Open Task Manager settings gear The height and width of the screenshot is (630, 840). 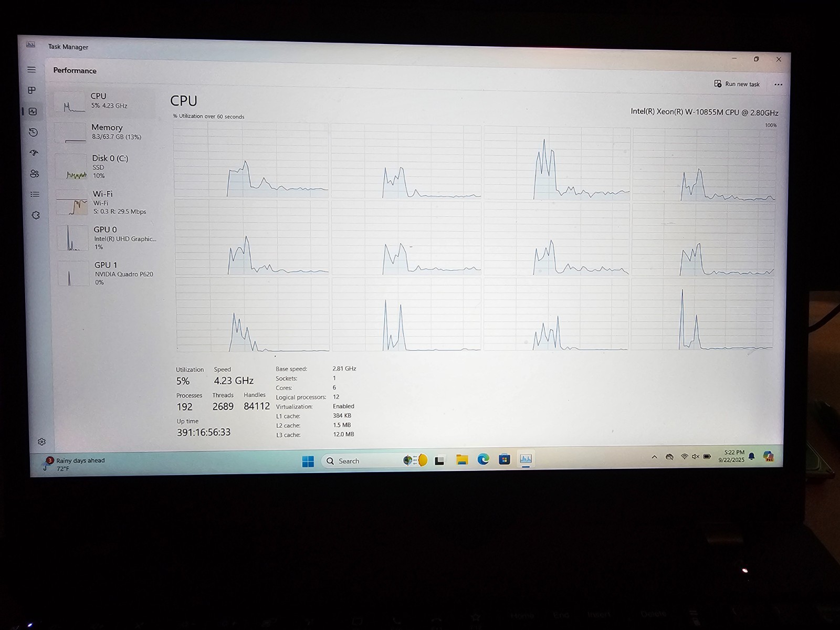(x=42, y=442)
